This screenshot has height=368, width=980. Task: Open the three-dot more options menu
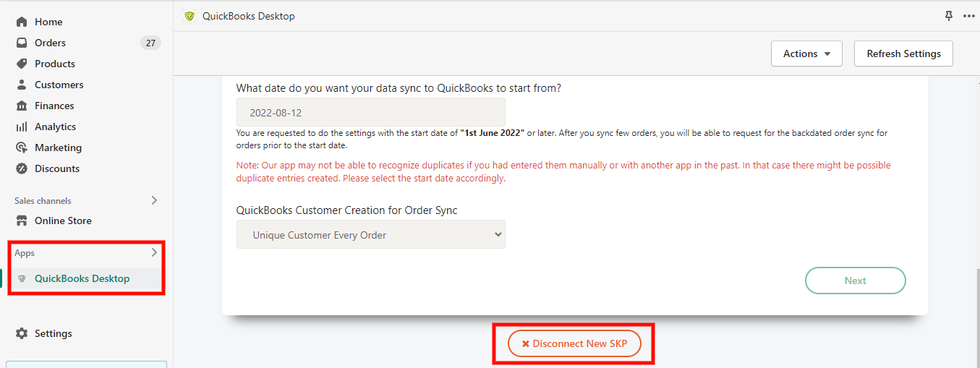[969, 16]
